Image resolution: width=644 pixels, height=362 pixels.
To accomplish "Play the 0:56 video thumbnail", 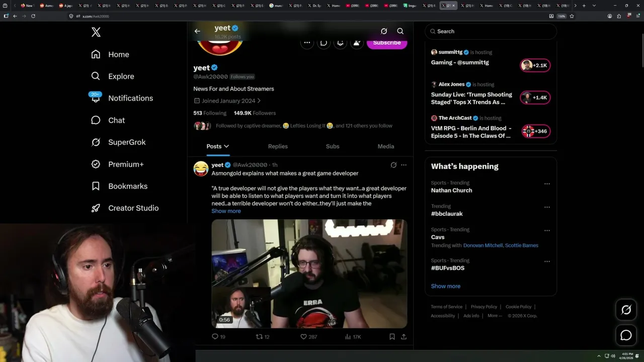I will coord(309,274).
